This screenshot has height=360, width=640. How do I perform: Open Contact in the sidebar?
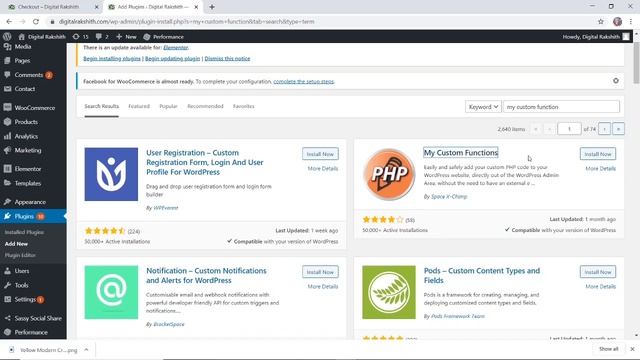(24, 89)
